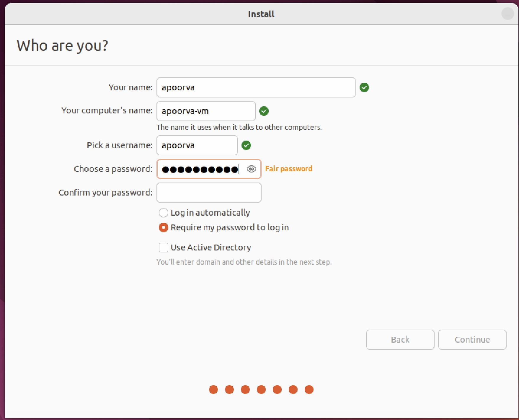Click the checkmark next to computer's name field

264,111
